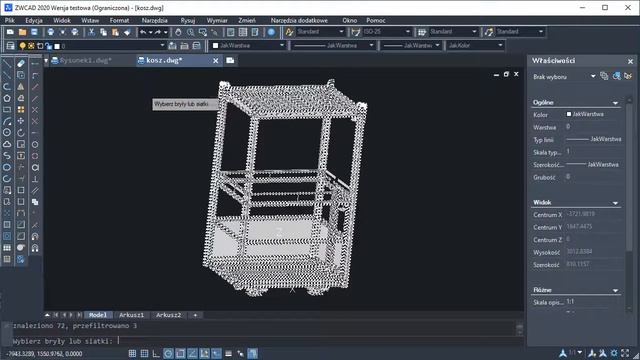This screenshot has width=640, height=360.
Task: Click the annotation scale 1:1 in status bar
Action: point(573,353)
